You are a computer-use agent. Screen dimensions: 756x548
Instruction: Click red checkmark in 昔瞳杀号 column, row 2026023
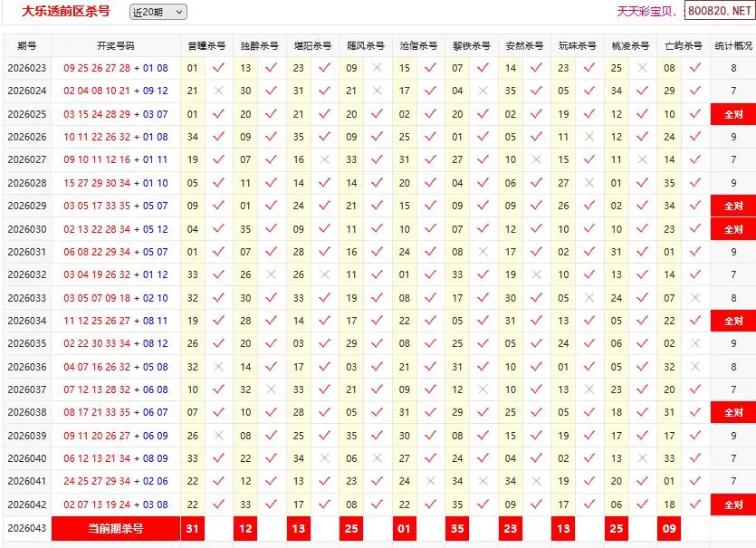coord(218,68)
